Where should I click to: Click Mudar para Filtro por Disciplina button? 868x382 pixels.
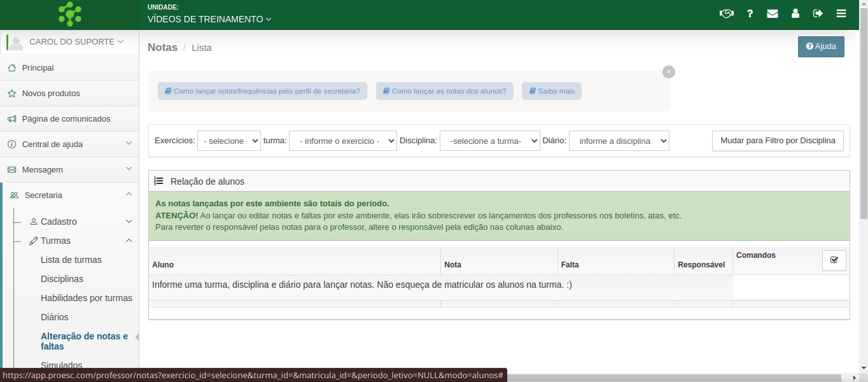coord(778,141)
